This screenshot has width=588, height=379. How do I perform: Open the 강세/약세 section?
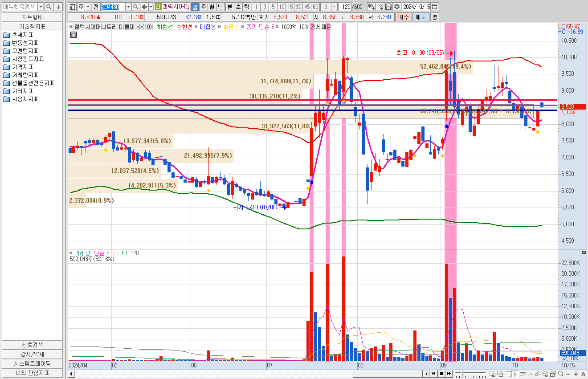click(32, 354)
